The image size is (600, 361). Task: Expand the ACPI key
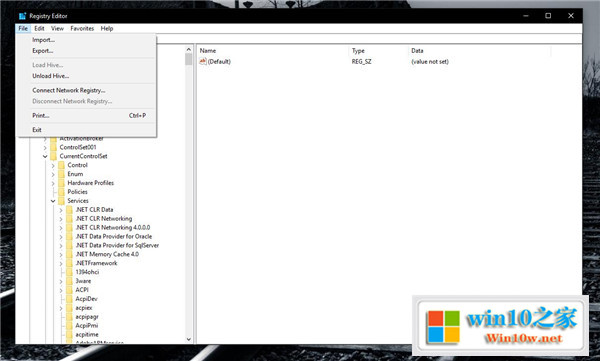point(61,290)
